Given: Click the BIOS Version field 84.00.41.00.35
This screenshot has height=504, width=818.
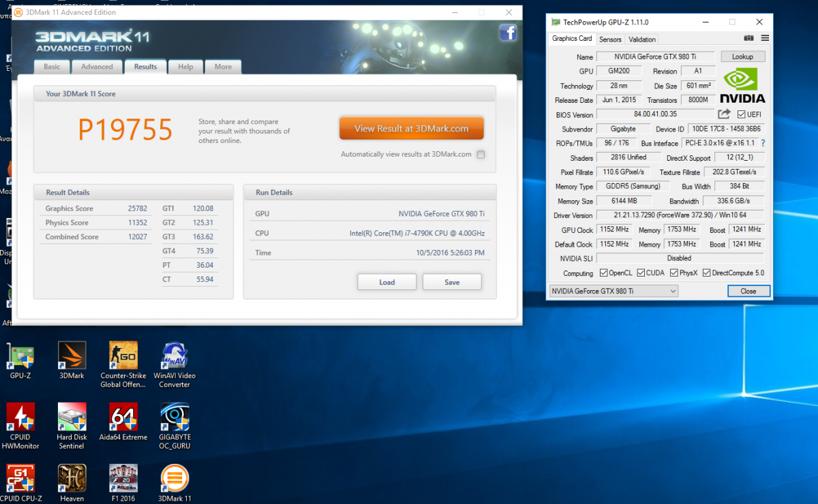Looking at the screenshot, I should coord(655,114).
